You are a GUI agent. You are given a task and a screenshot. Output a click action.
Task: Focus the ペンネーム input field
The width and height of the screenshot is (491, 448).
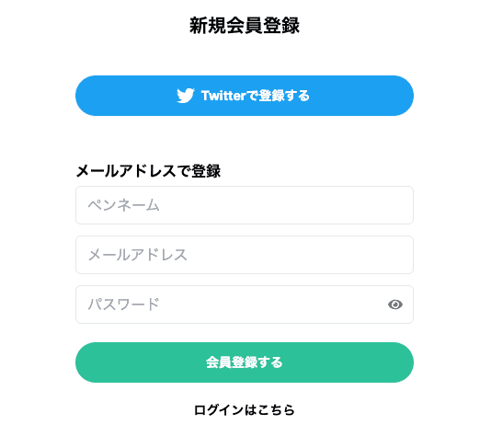coord(245,205)
